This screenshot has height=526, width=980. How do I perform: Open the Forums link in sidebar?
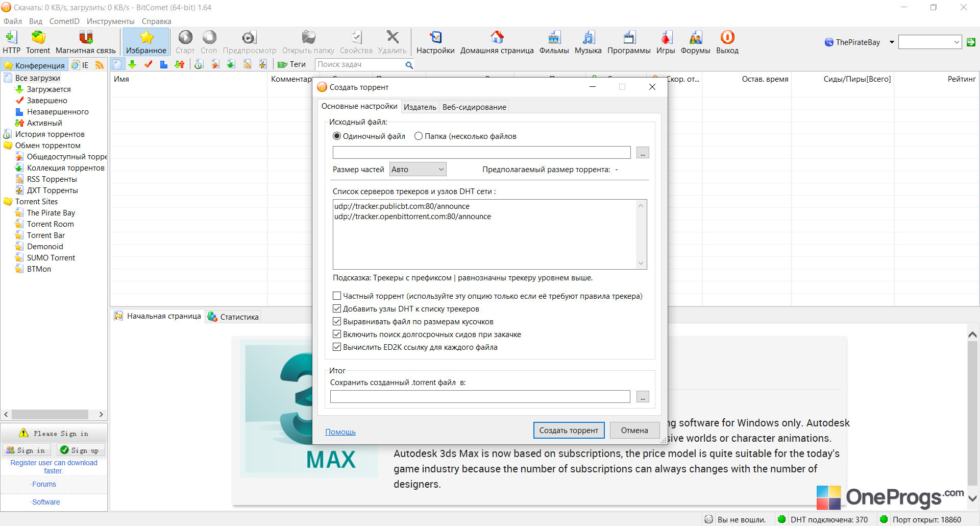click(x=44, y=484)
